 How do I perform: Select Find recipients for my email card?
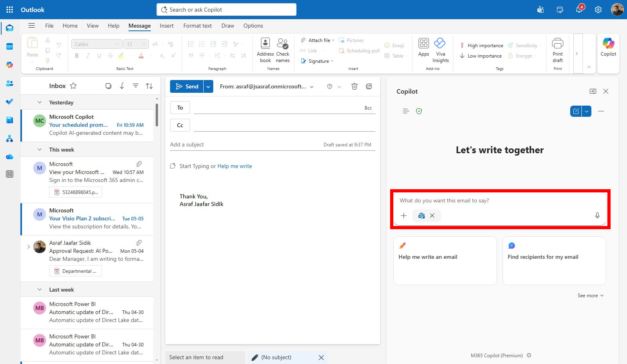pyautogui.click(x=554, y=261)
